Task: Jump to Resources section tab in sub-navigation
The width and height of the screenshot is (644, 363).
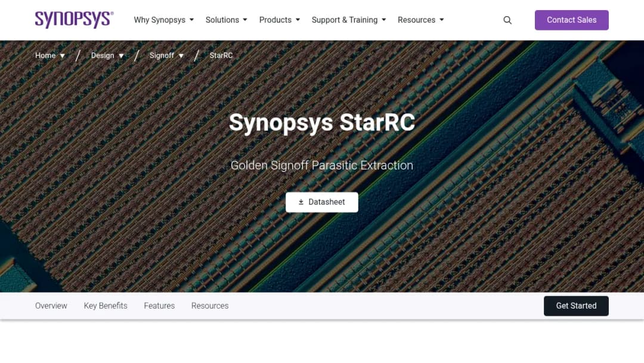Action: (x=210, y=306)
